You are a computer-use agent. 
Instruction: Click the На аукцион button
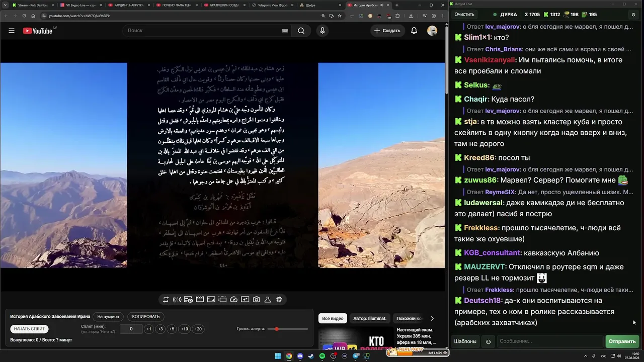(108, 317)
